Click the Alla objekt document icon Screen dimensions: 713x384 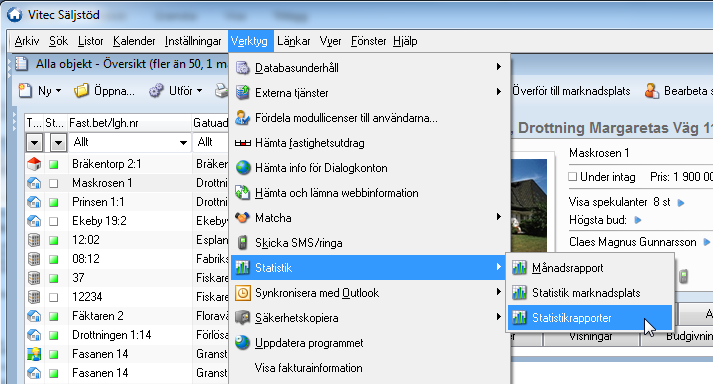[x=21, y=63]
